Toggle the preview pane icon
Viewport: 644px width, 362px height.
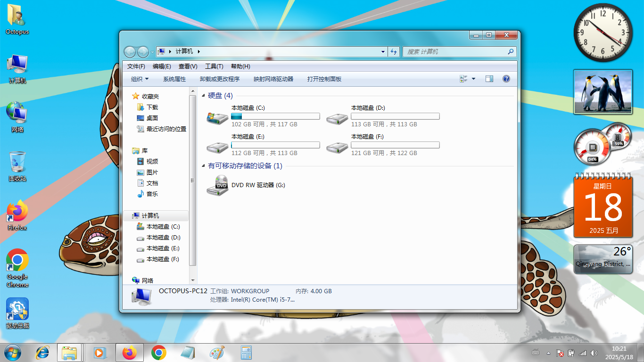(489, 79)
